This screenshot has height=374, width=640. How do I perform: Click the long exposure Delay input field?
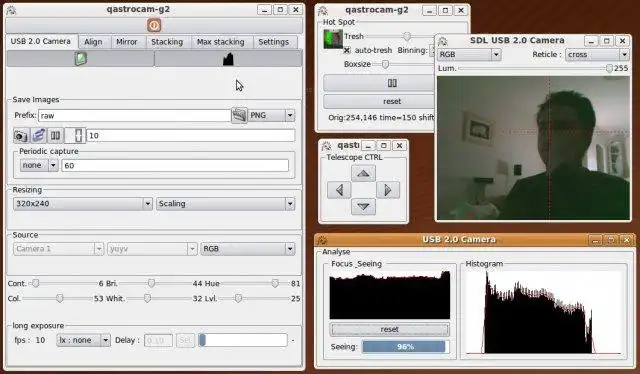(158, 340)
